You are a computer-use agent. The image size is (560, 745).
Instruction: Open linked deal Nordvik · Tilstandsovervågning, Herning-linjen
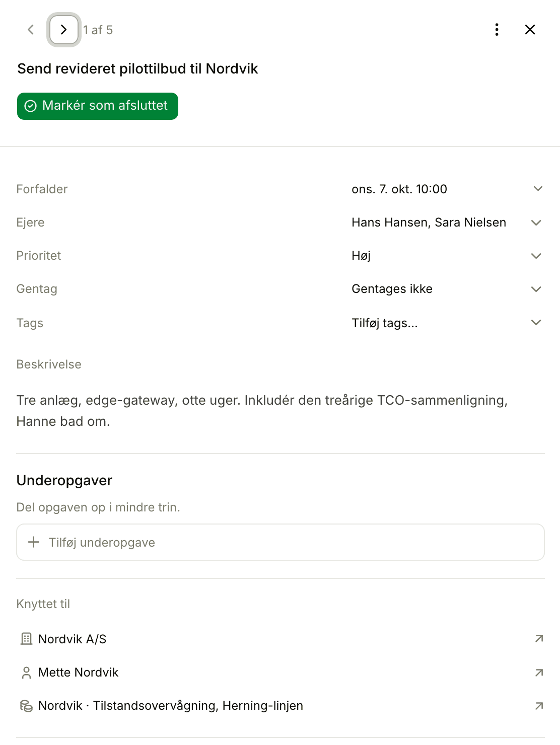click(x=170, y=706)
